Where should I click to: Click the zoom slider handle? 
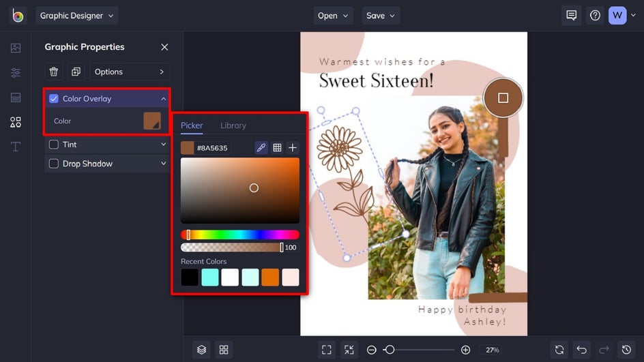[x=390, y=350]
